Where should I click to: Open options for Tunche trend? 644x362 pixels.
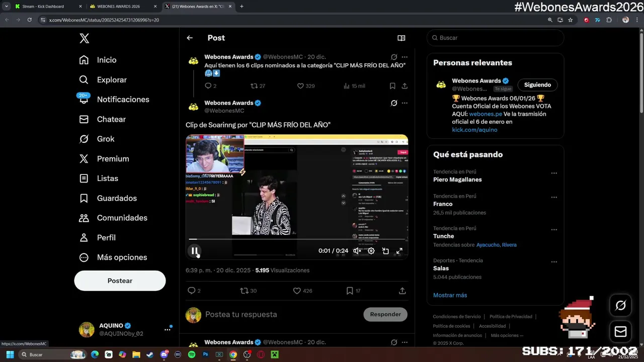[554, 229]
